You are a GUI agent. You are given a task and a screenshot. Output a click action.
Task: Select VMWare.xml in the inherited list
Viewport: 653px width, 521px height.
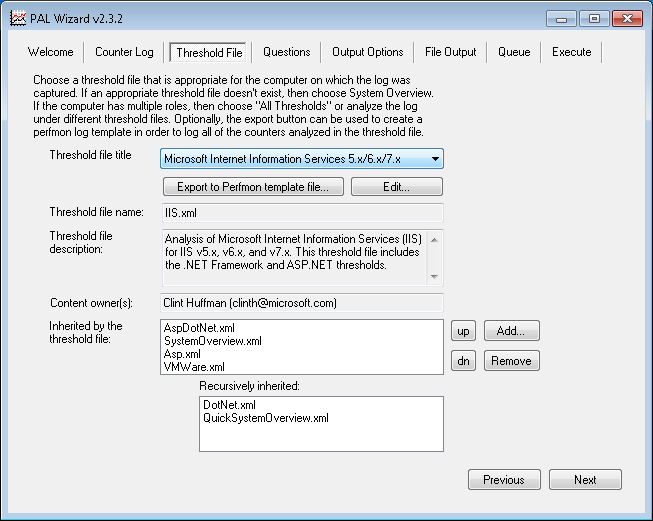point(193,367)
